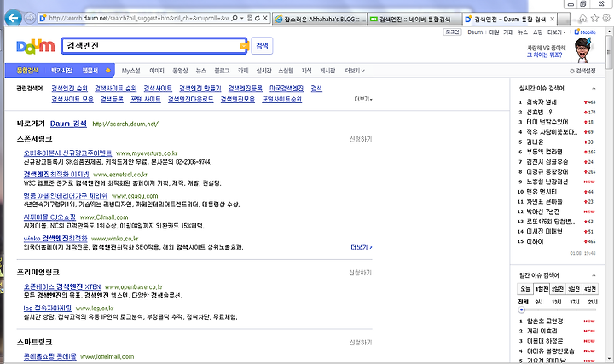The height and width of the screenshot is (364, 614).
Task: Select the 웹문서 search tab
Action: pyautogui.click(x=90, y=71)
